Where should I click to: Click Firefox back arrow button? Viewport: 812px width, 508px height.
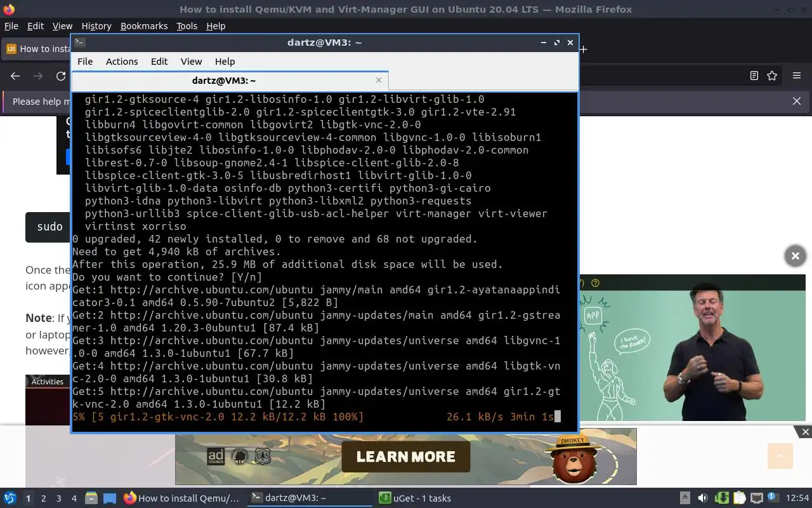tap(15, 76)
